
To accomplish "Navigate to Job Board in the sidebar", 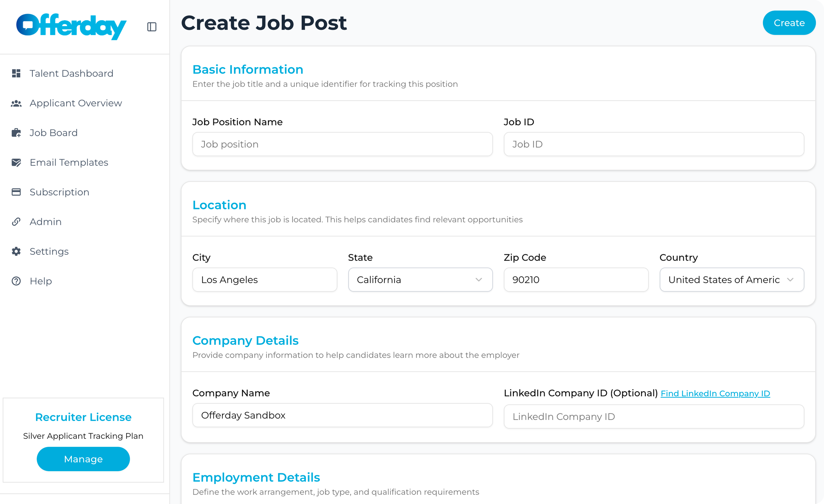I will (x=53, y=133).
